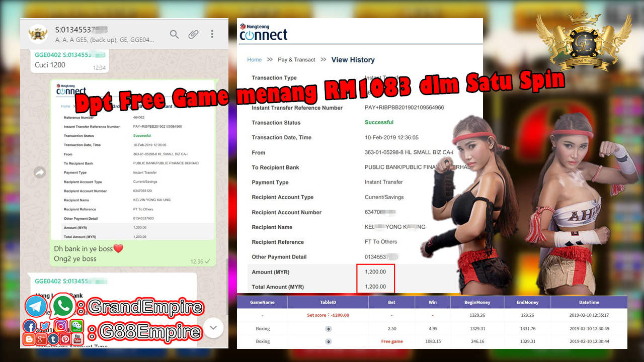Screen dimensions: 644x362
Task: Click the red 'Set score：-1200.00' cell
Action: pos(328,315)
